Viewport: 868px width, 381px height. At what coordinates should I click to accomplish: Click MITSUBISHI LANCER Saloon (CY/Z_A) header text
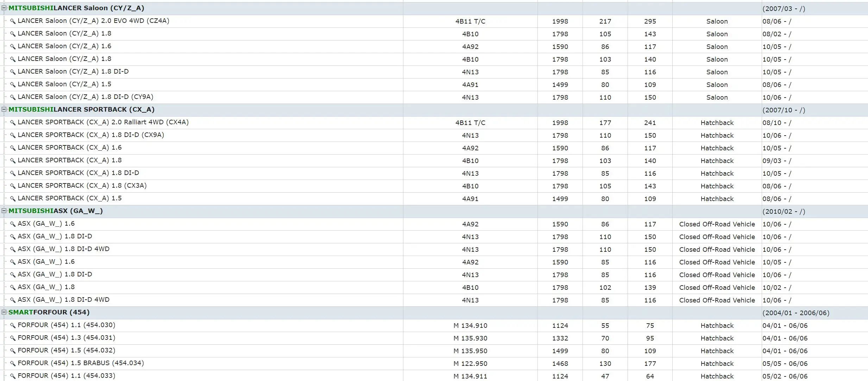[x=76, y=8]
